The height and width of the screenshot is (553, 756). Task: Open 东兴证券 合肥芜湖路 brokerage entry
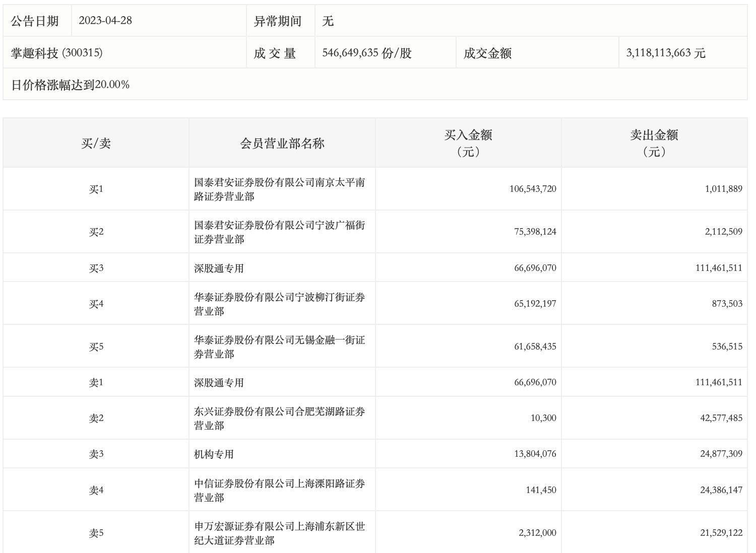[279, 419]
